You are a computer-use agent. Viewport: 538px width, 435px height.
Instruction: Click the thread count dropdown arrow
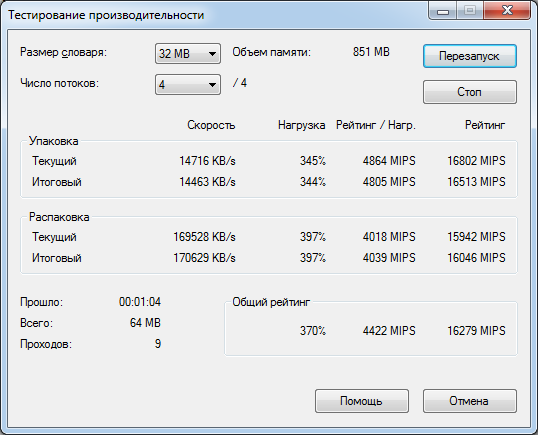point(212,85)
